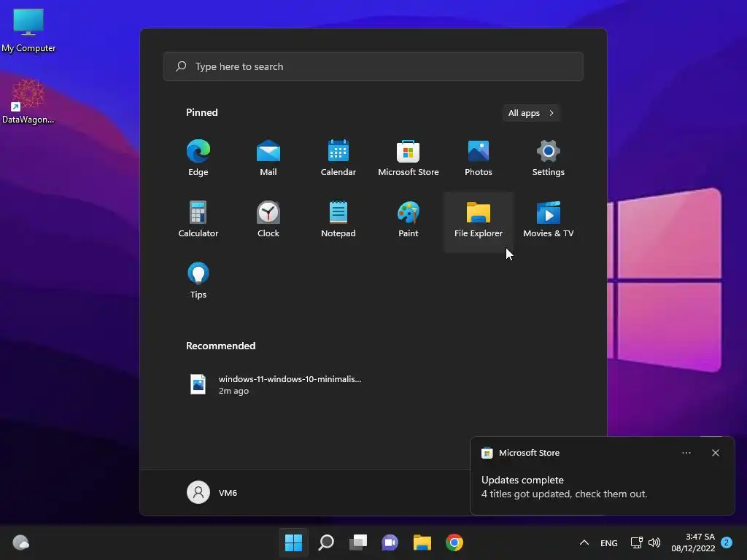
Task: Click the Microsoft Store notification title
Action: click(x=529, y=453)
